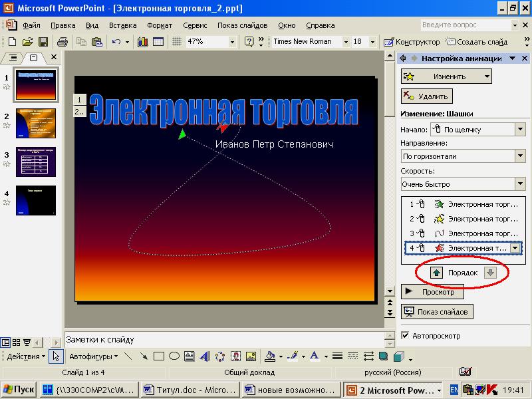Image resolution: width=532 pixels, height=399 pixels.
Task: Insert clip art picture
Action: [235, 356]
